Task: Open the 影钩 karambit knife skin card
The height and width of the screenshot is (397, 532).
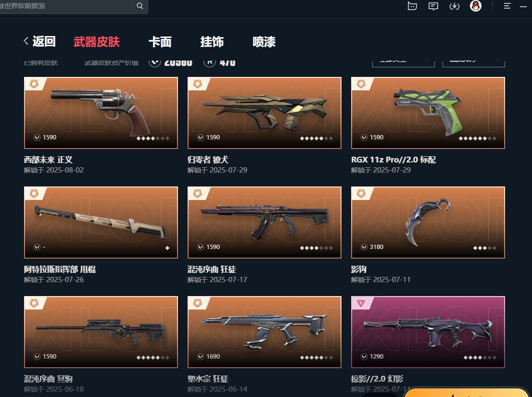Action: click(428, 223)
